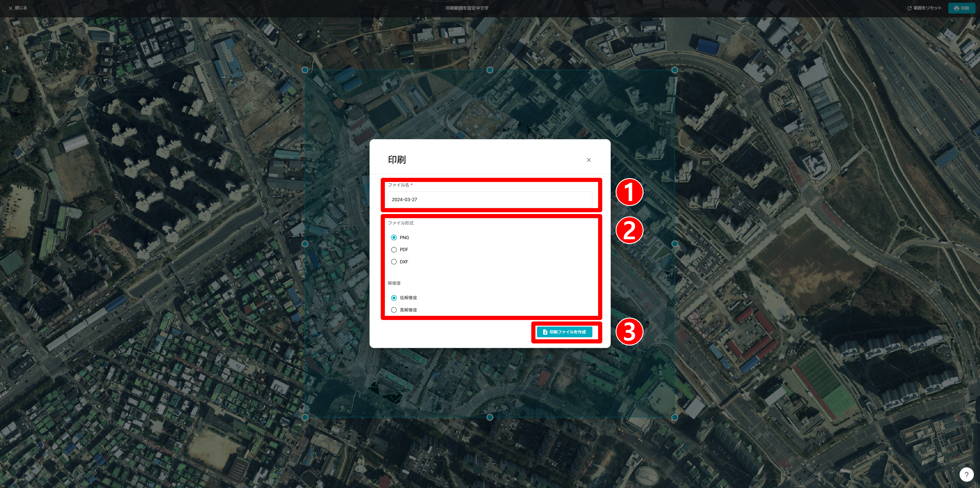Click 印刷ファイルを作成 create print file button
Screen dimensions: 980x488
click(564, 332)
